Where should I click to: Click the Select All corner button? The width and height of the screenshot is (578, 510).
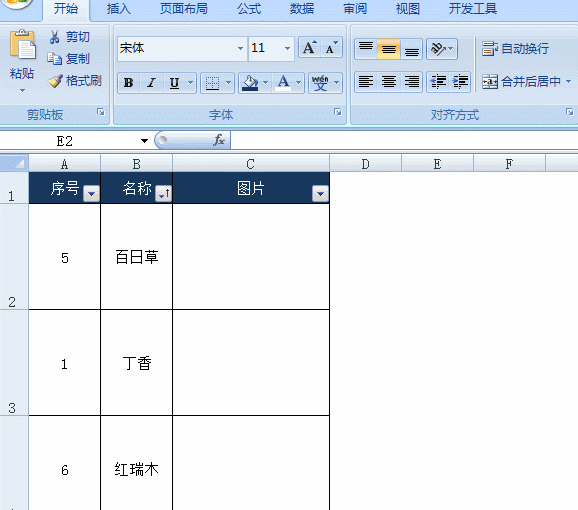[14, 163]
